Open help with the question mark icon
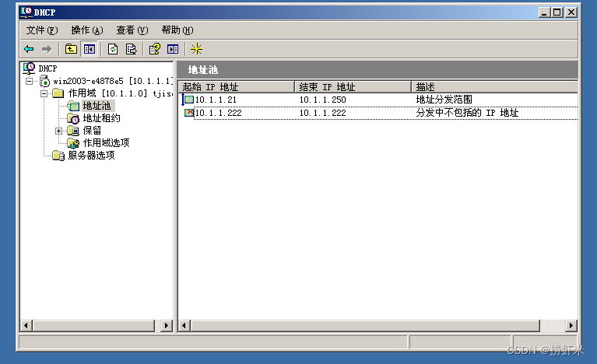Viewport: 597px width, 364px height. [155, 49]
